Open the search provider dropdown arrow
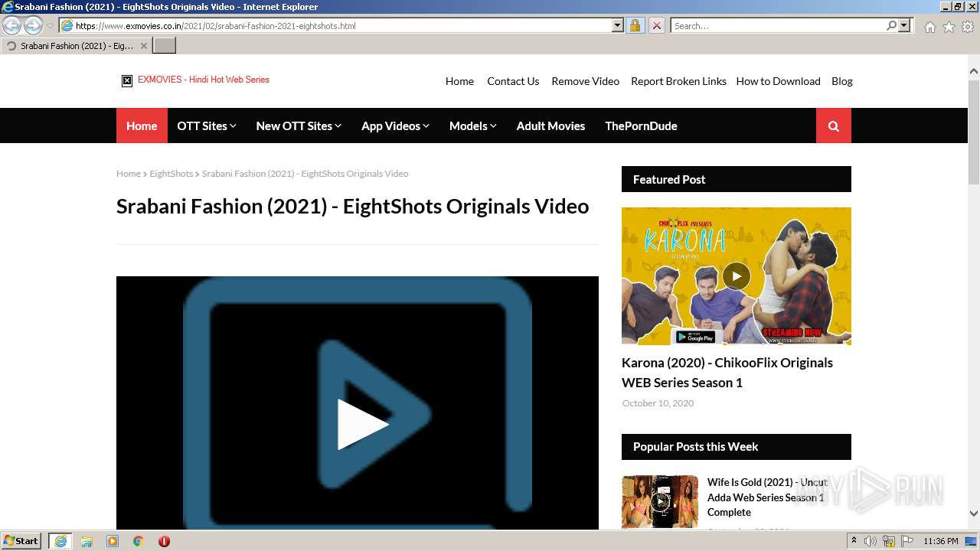The width and height of the screenshot is (980, 551). click(x=904, y=26)
